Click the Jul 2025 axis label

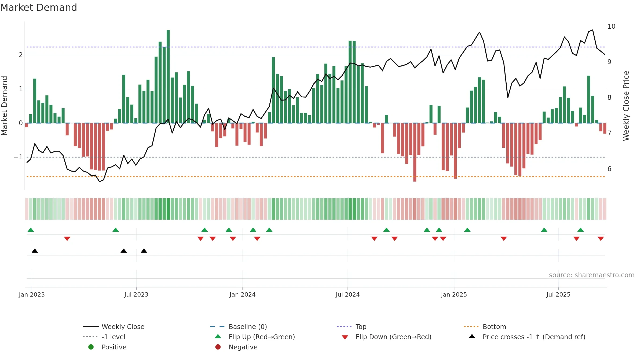coord(558,295)
